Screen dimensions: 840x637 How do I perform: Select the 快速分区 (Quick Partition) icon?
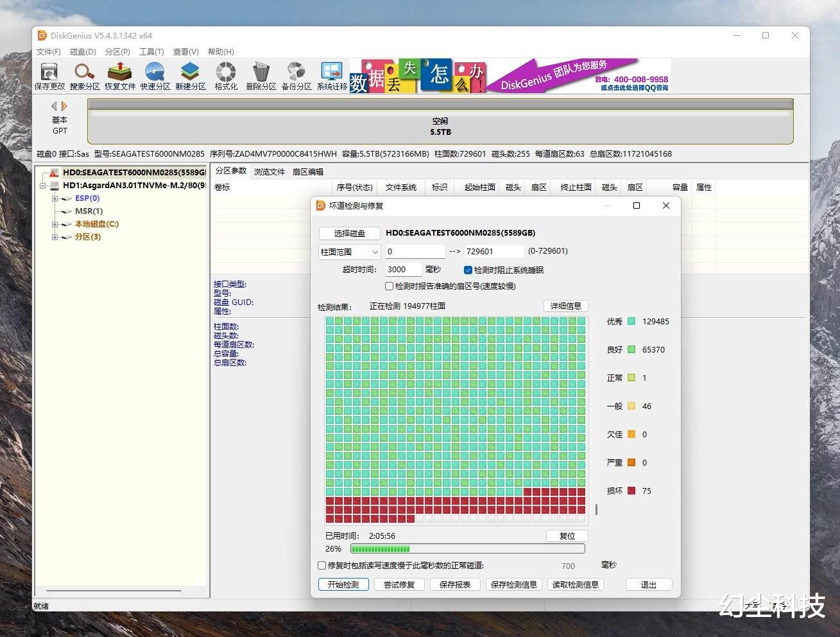pos(155,76)
